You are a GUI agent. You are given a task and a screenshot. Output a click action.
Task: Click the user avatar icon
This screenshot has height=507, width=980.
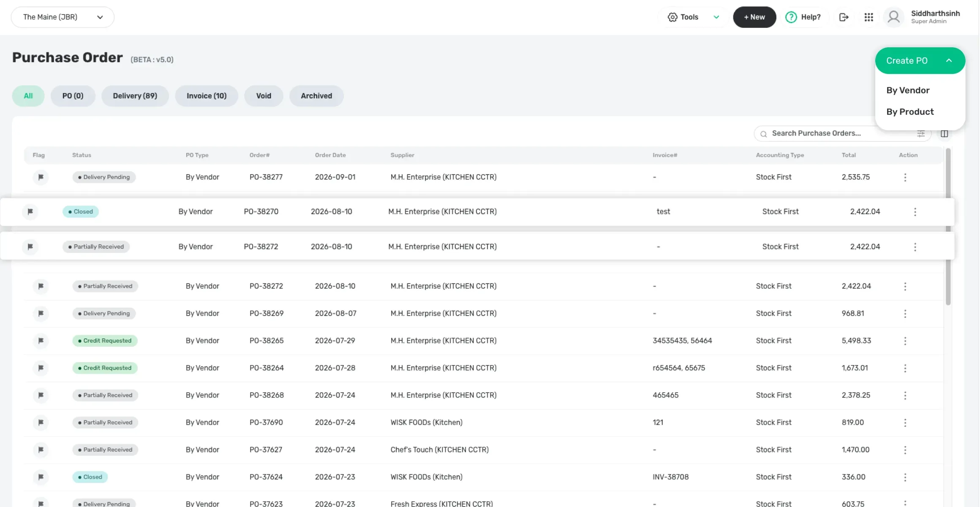pos(893,17)
